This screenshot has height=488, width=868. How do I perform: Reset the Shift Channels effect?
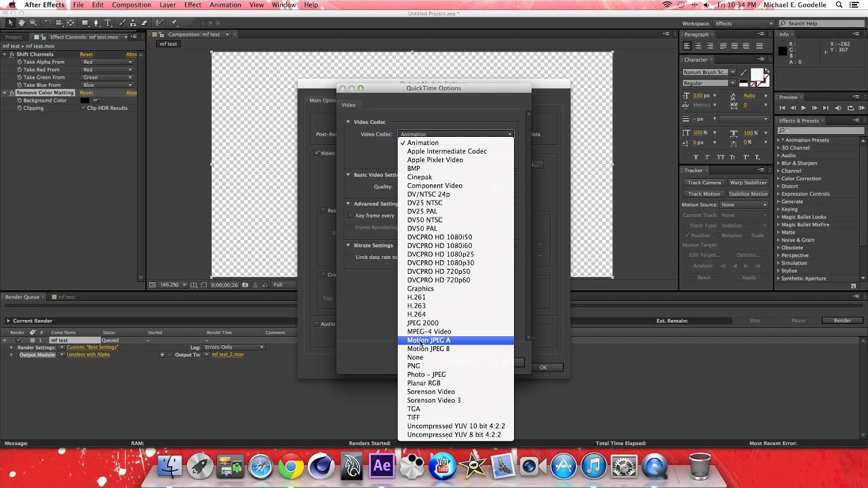click(x=87, y=54)
